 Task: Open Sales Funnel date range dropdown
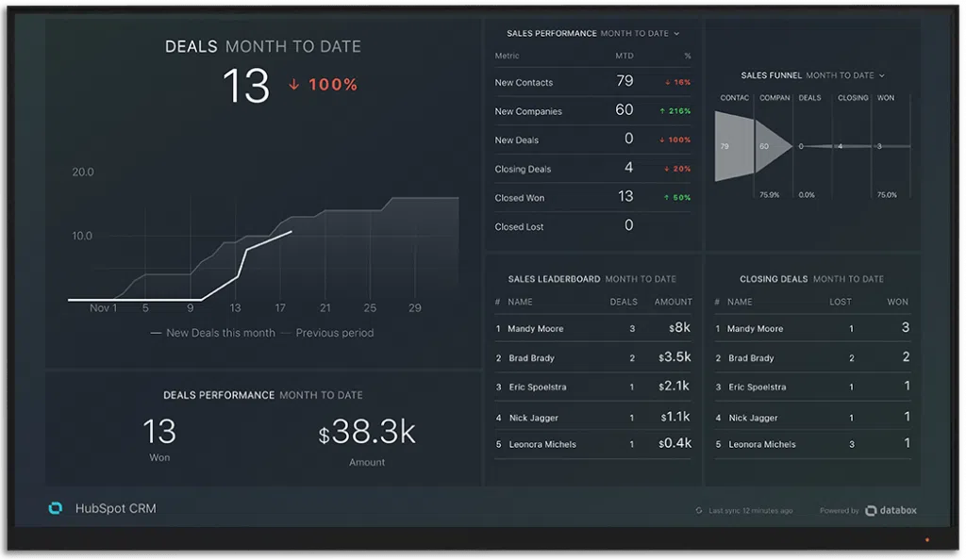882,75
